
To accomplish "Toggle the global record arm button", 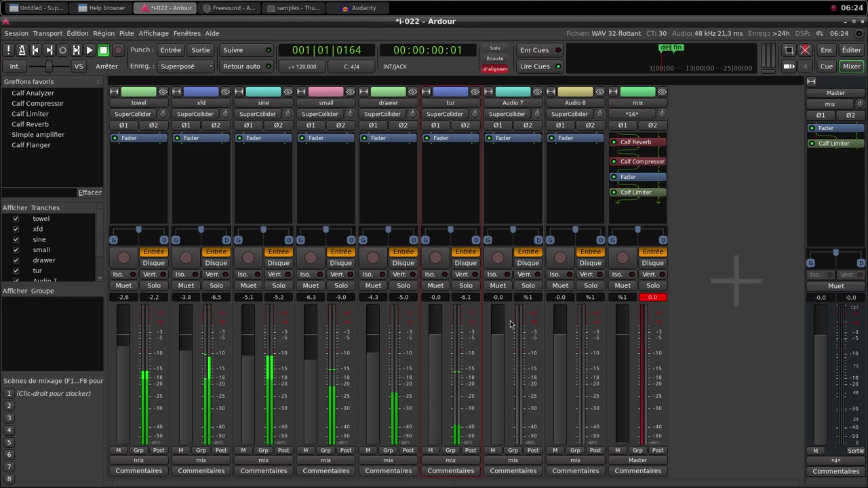I will coord(118,50).
